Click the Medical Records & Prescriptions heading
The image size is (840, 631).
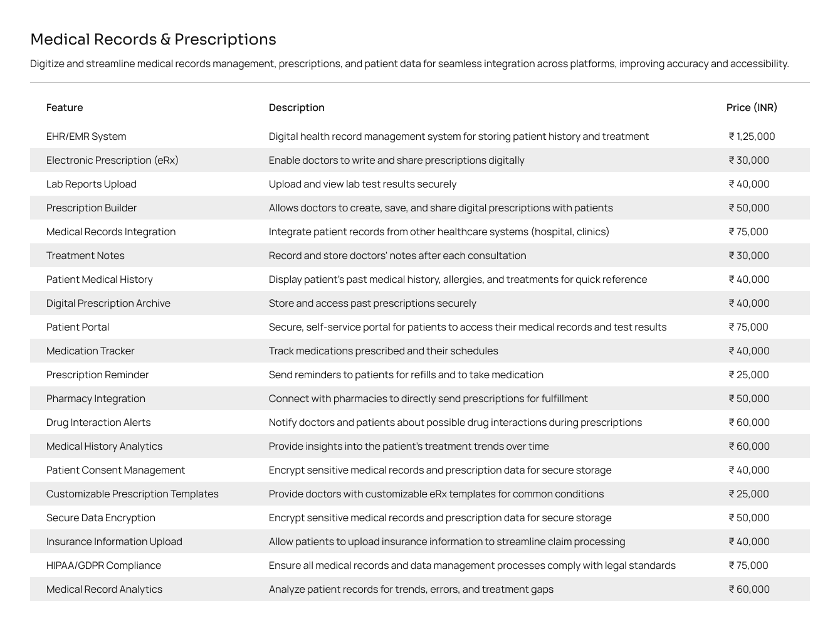point(153,40)
